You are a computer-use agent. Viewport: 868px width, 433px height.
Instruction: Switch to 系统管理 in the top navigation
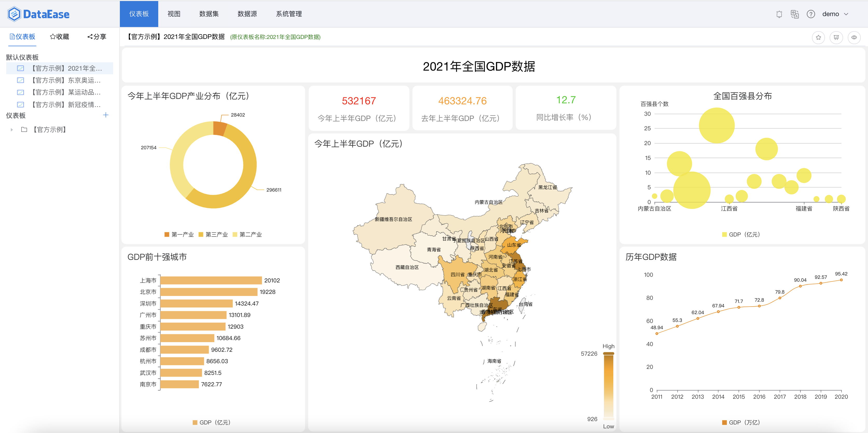(289, 14)
